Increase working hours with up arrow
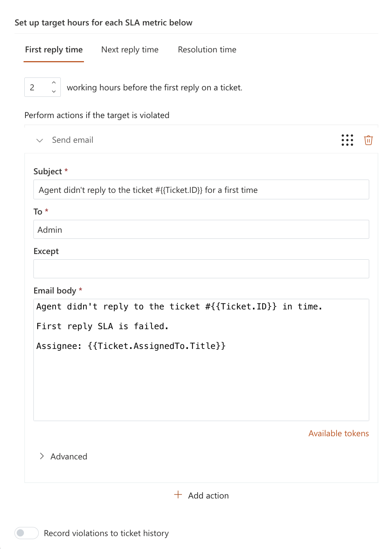392x549 pixels. pyautogui.click(x=54, y=83)
